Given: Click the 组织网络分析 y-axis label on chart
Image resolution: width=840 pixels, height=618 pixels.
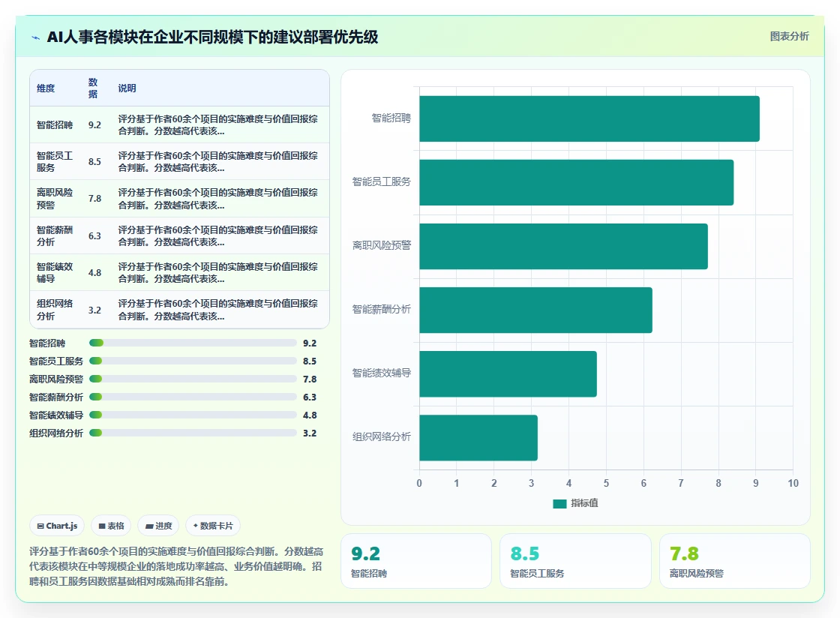Looking at the screenshot, I should 382,436.
